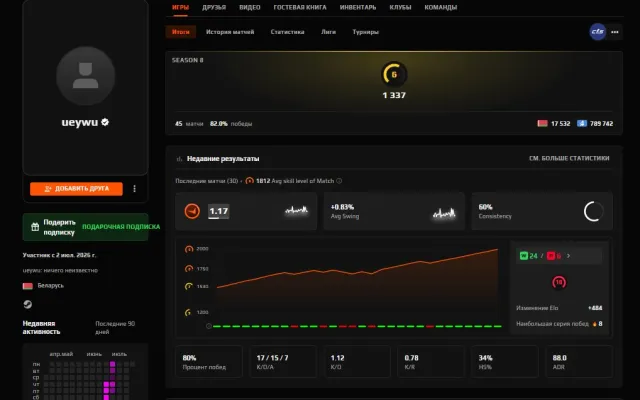The height and width of the screenshot is (400, 640).
Task: Click the CS game selector icon
Action: coord(598,32)
